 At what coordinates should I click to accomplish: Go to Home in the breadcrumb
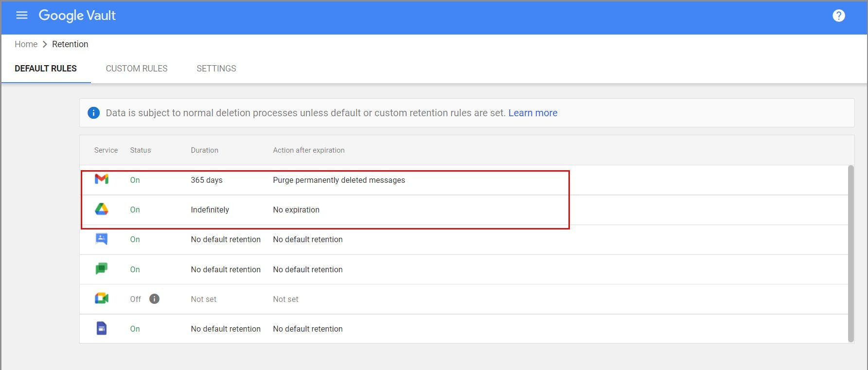click(x=26, y=44)
